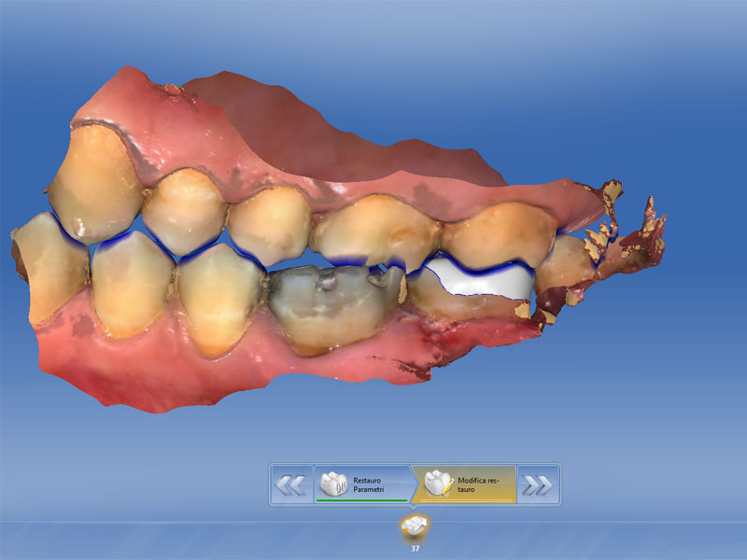Screen dimensions: 747x560
Task: Advance with the double-right arrow button
Action: (539, 484)
